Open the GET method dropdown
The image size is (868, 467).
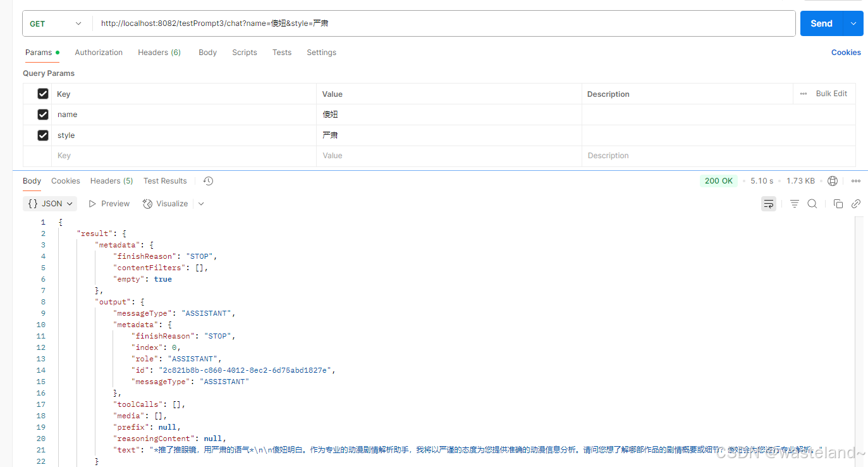tap(57, 23)
